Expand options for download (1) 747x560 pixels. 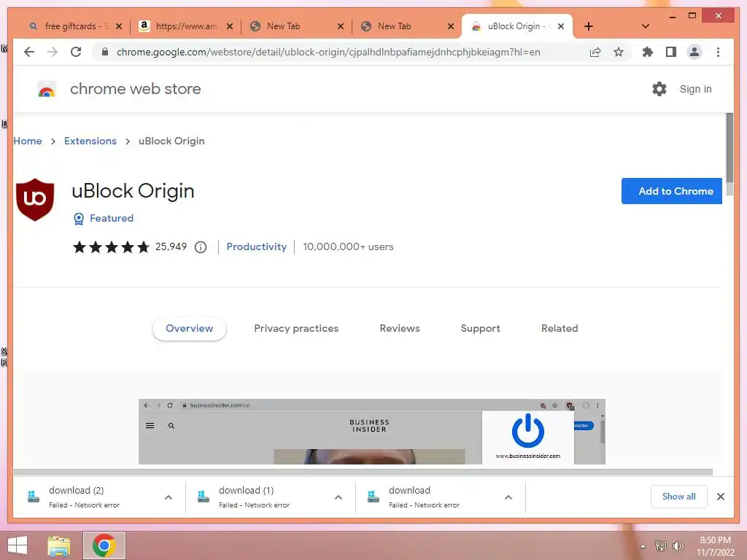tap(338, 497)
